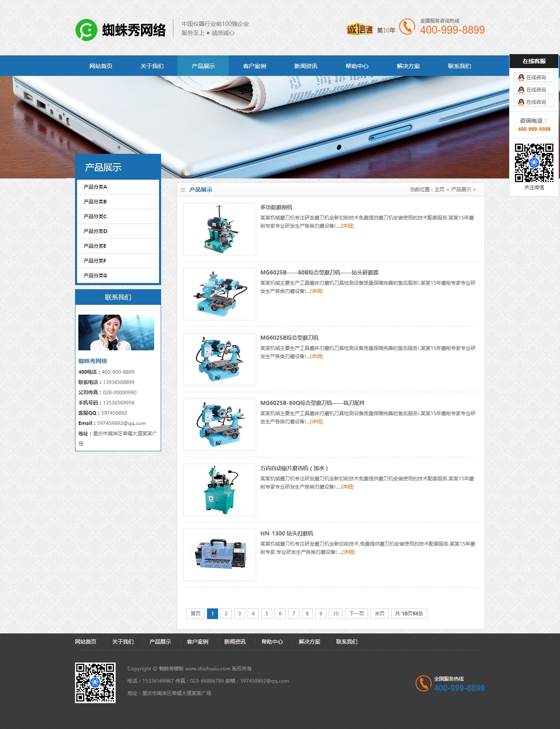Open the 多功能磨削机 product title link
Image resolution: width=560 pixels, height=729 pixels.
point(276,207)
